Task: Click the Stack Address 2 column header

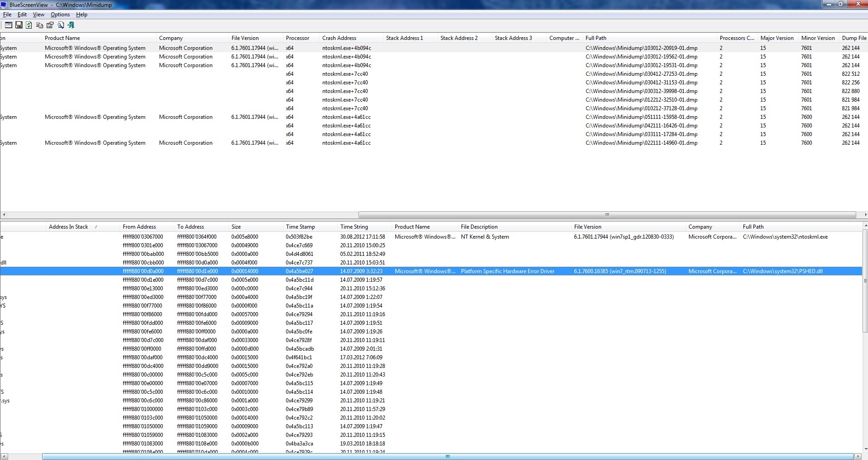Action: (x=465, y=38)
